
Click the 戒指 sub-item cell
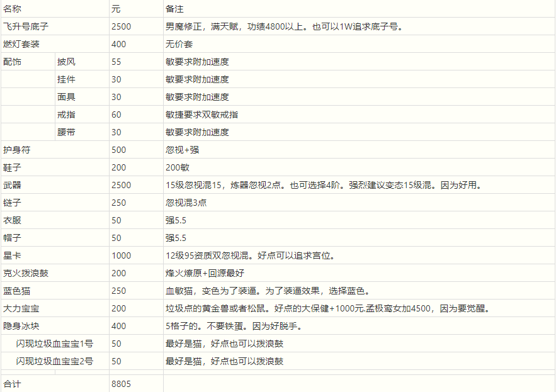click(x=66, y=115)
